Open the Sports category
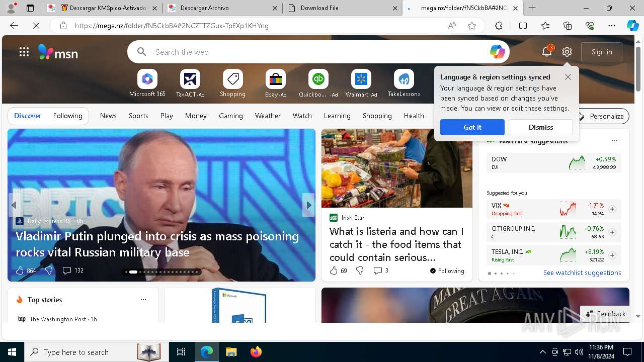This screenshot has width=644, height=362. coord(138,116)
